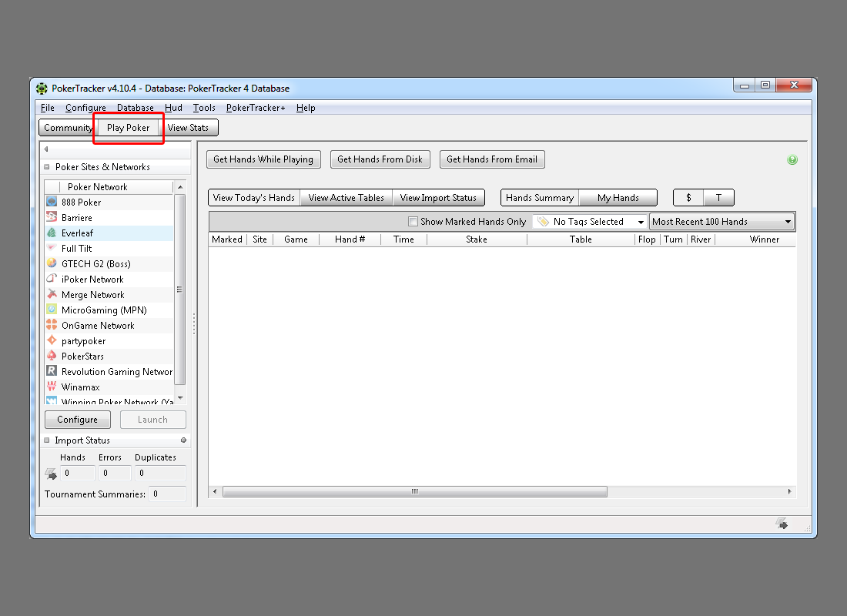
Task: Open the Configure menu
Action: (85, 108)
